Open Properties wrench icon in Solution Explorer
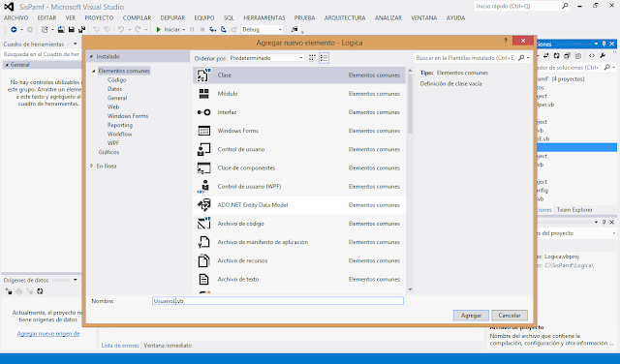The height and width of the screenshot is (364, 620). [x=603, y=56]
